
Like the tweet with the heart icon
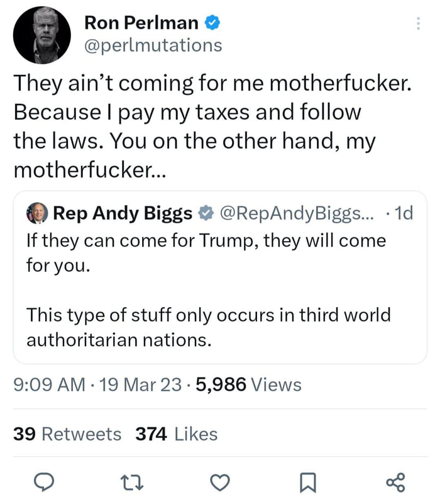[x=218, y=482]
